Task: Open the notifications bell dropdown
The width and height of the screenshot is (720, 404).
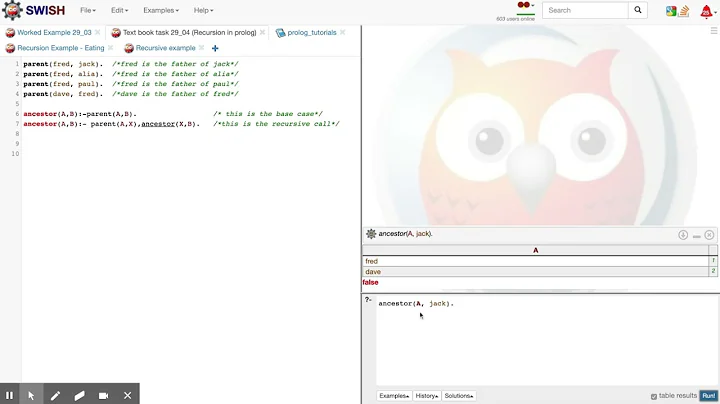Action: point(708,11)
